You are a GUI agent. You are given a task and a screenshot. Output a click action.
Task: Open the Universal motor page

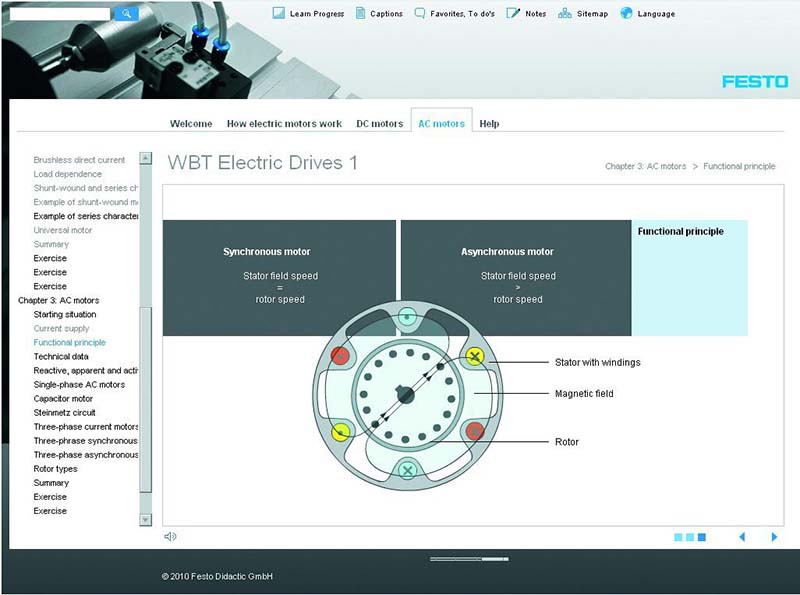pyautogui.click(x=63, y=230)
